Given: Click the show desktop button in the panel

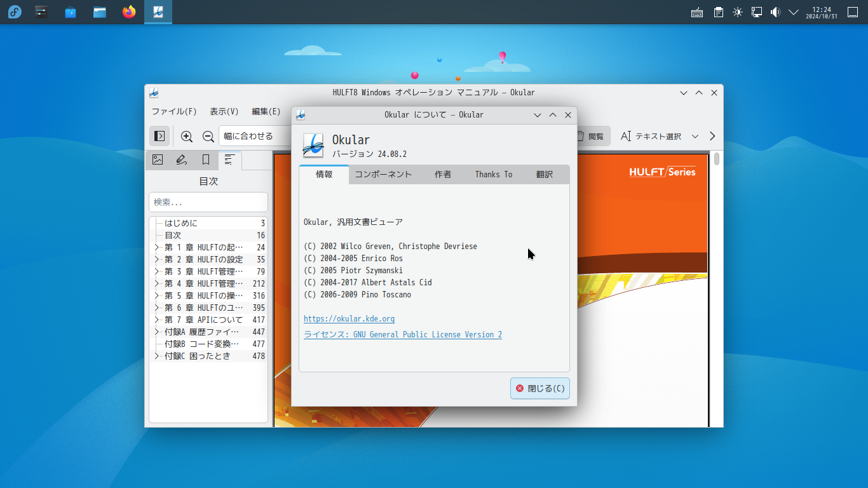Looking at the screenshot, I should click(853, 12).
